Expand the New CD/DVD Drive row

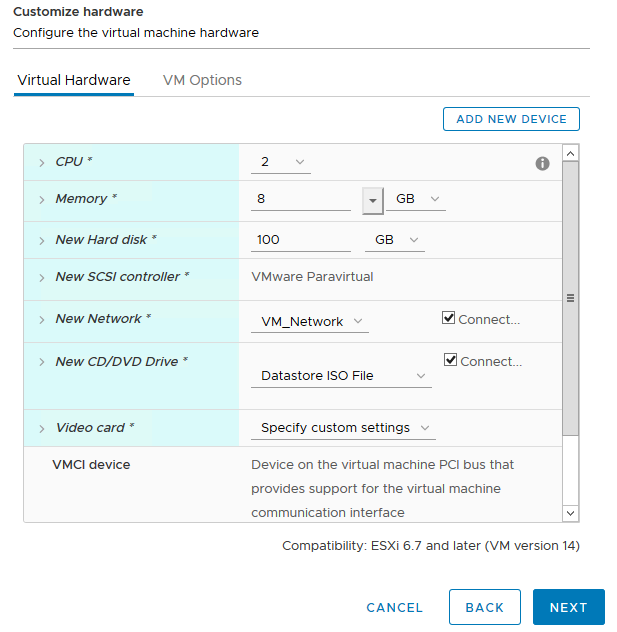coord(42,362)
